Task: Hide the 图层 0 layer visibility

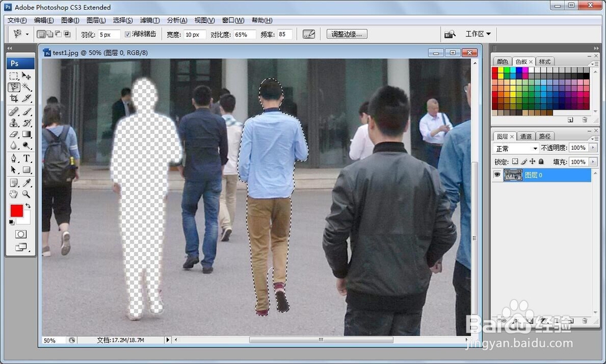Action: [x=497, y=174]
